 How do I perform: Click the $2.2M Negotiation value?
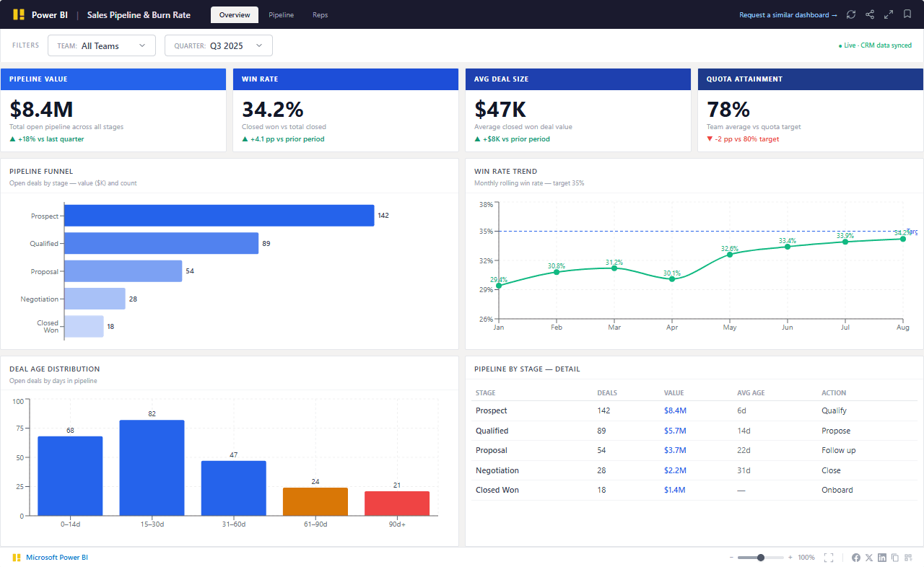pyautogui.click(x=675, y=470)
